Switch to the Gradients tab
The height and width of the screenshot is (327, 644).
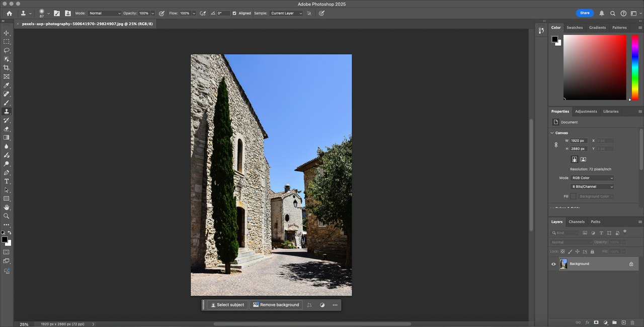pos(597,28)
